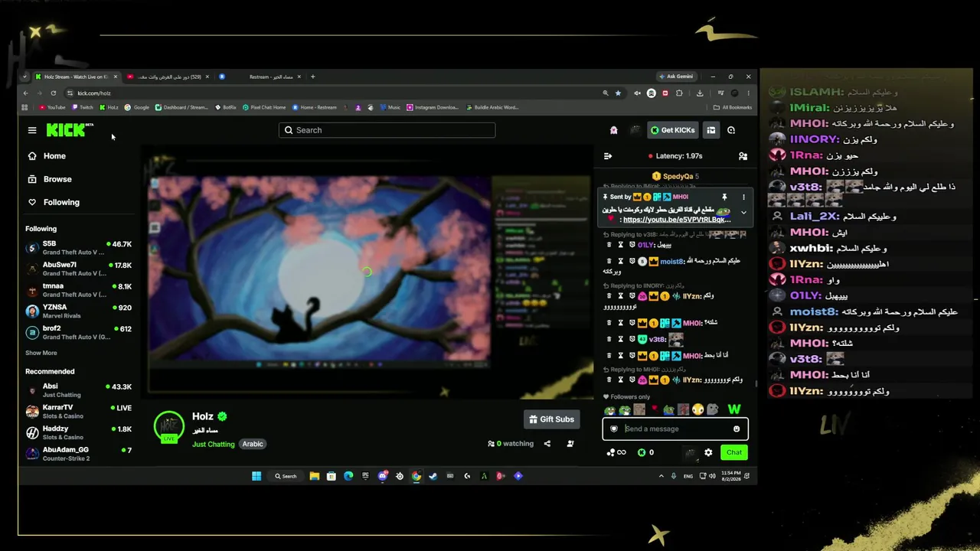Open the Just Chatting category link
The width and height of the screenshot is (980, 551).
(x=214, y=444)
